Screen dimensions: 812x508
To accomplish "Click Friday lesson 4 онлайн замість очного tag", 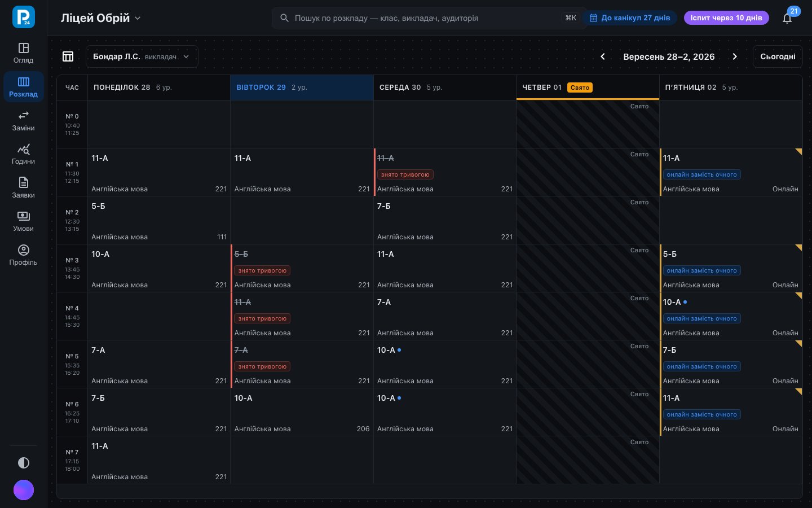I will pyautogui.click(x=701, y=318).
